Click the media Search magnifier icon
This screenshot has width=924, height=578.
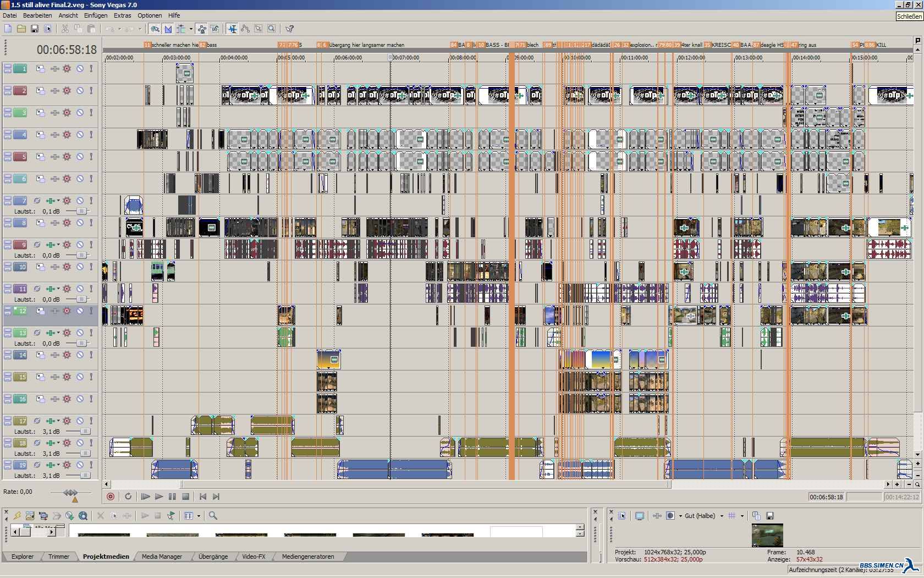click(x=213, y=516)
